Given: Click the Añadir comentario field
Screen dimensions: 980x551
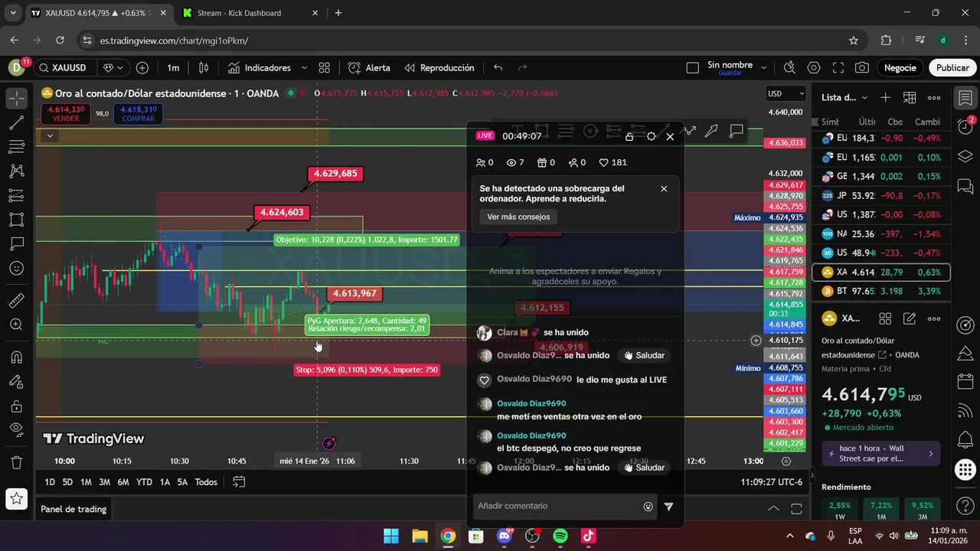Looking at the screenshot, I should [565, 506].
